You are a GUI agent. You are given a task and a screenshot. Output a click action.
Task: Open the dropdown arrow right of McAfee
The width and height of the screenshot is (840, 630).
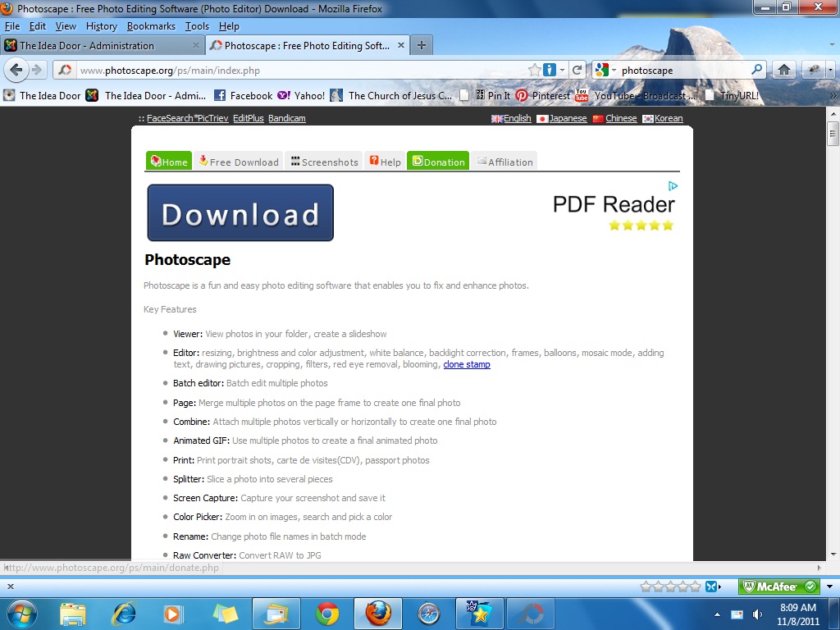click(829, 587)
